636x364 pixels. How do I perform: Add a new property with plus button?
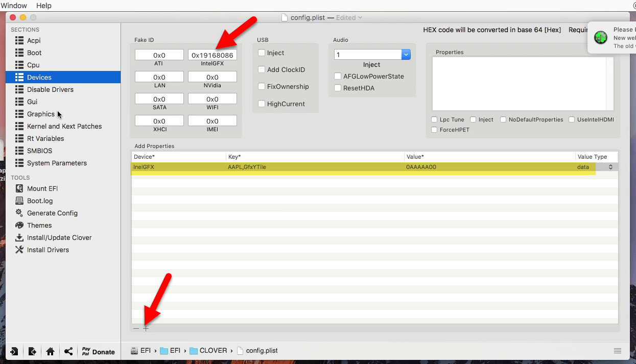click(146, 328)
